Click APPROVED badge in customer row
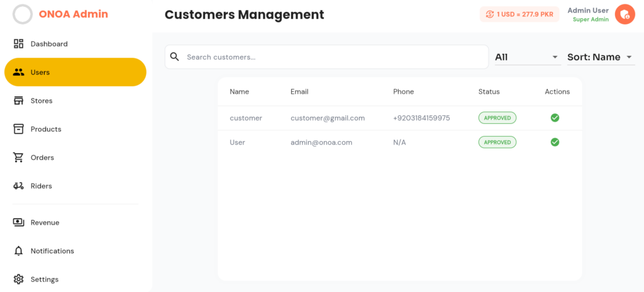 tap(497, 118)
